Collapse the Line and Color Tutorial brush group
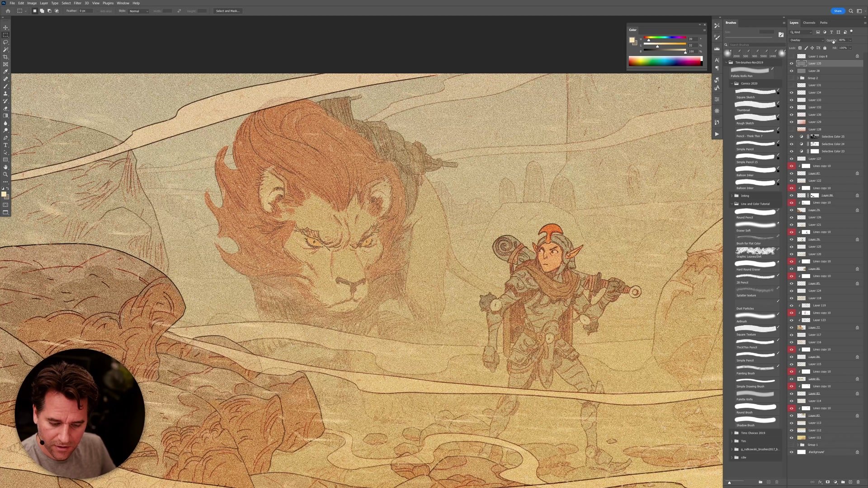Screen dimensions: 868x488 (x=732, y=204)
